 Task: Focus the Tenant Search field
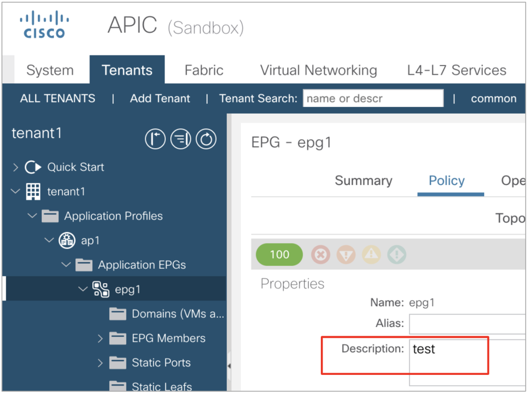click(373, 99)
